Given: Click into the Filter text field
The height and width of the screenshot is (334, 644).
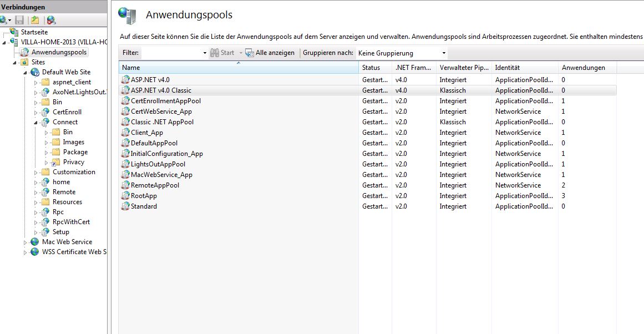Looking at the screenshot, I should tap(171, 53).
